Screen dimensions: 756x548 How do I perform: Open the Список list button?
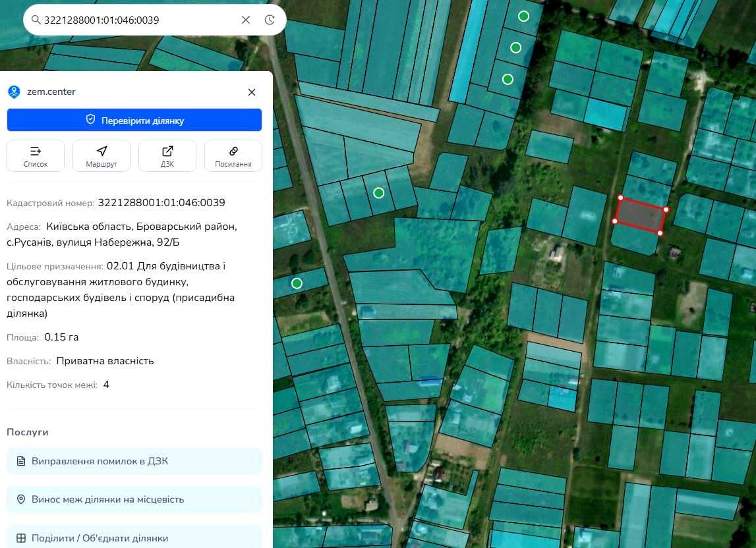36,155
